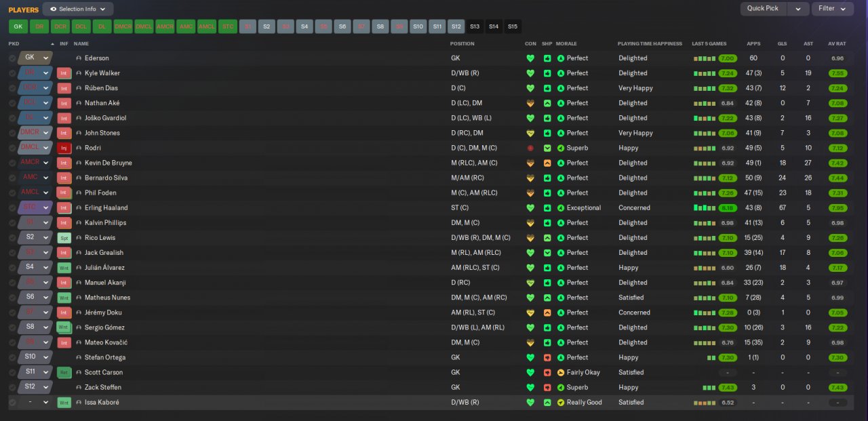868x421 pixels.
Task: Open Issa Kaboré's empty position dropdown
Action: pyautogui.click(x=35, y=402)
